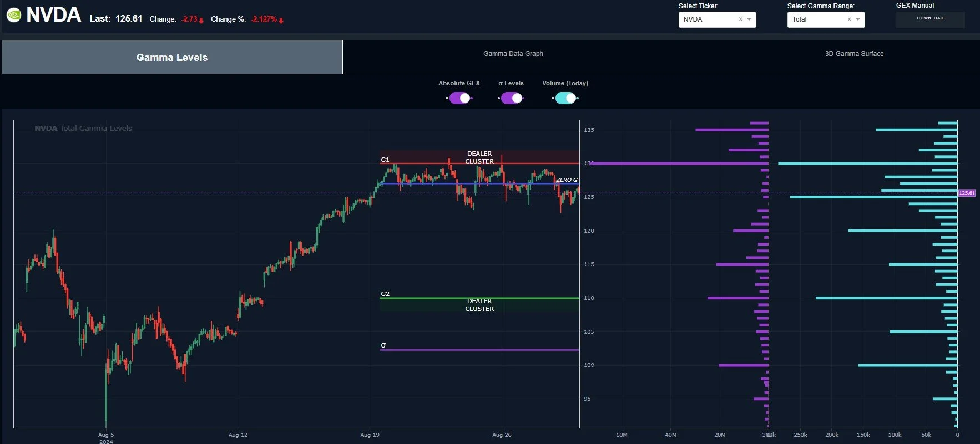The width and height of the screenshot is (980, 444).
Task: Toggle the σ Levels switch
Action: click(511, 98)
